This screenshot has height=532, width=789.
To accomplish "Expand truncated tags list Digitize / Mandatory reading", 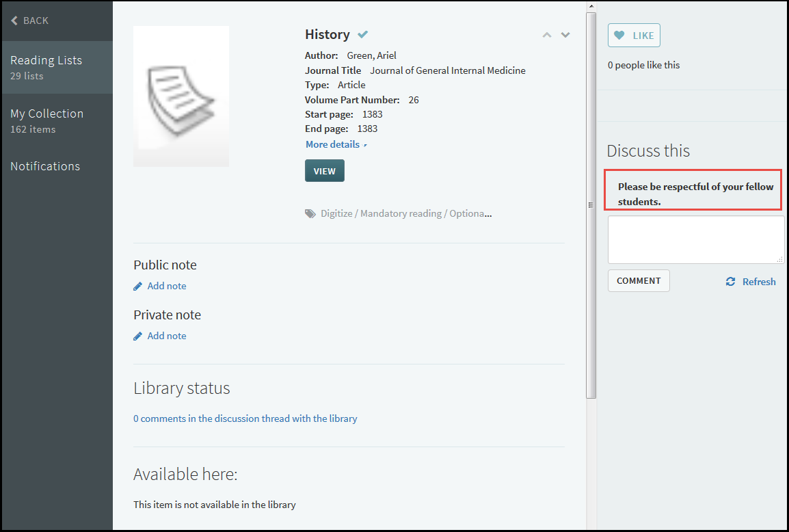I will (x=405, y=213).
